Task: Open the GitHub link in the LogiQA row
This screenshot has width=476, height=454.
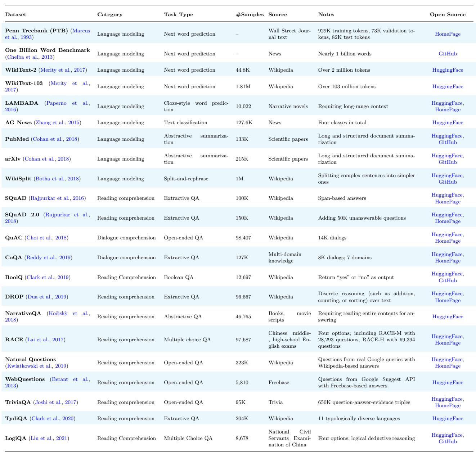Action: pyautogui.click(x=448, y=441)
